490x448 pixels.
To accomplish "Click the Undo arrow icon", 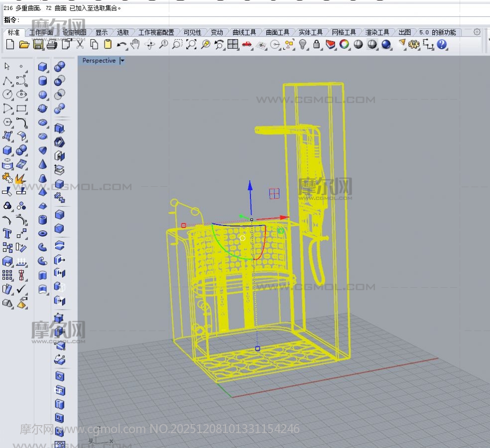I will (122, 45).
